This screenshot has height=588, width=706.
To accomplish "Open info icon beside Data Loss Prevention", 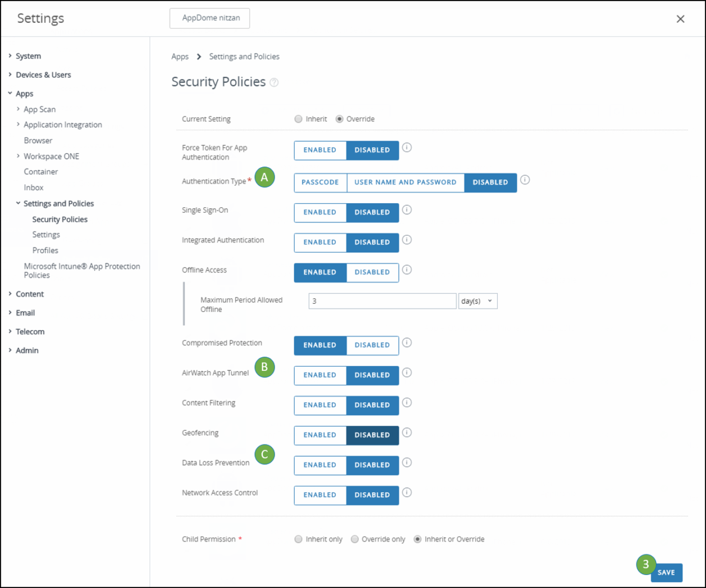I will click(x=407, y=463).
